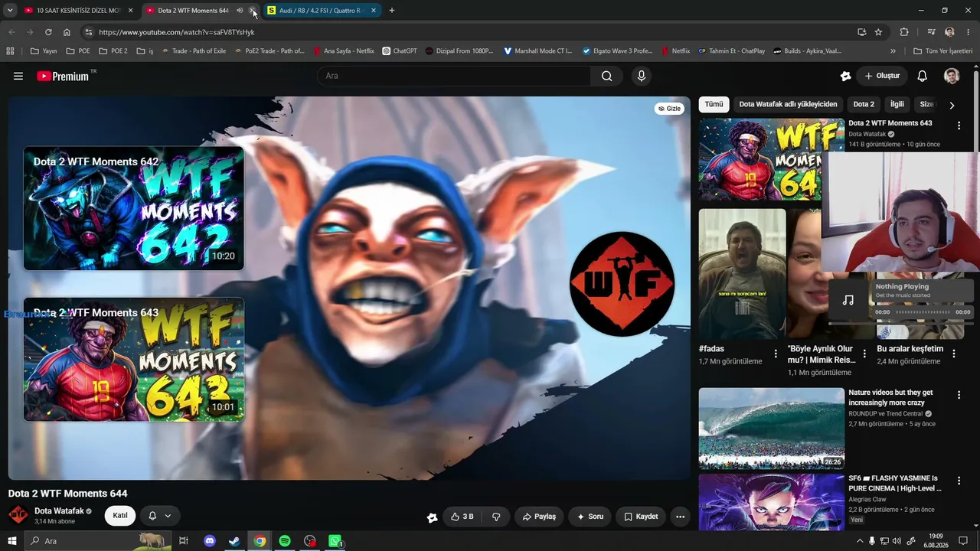Open the Tüm Yer İşaretleri folder
The width and height of the screenshot is (980, 551).
(x=943, y=51)
